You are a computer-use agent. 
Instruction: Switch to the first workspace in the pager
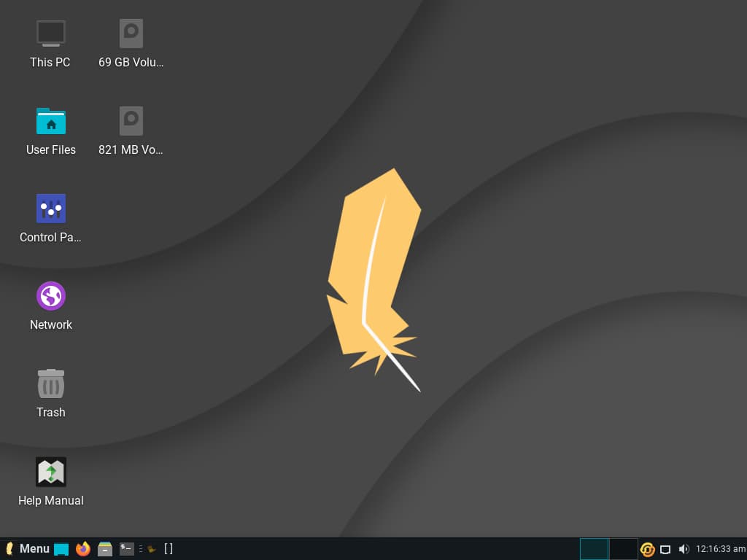tap(594, 549)
